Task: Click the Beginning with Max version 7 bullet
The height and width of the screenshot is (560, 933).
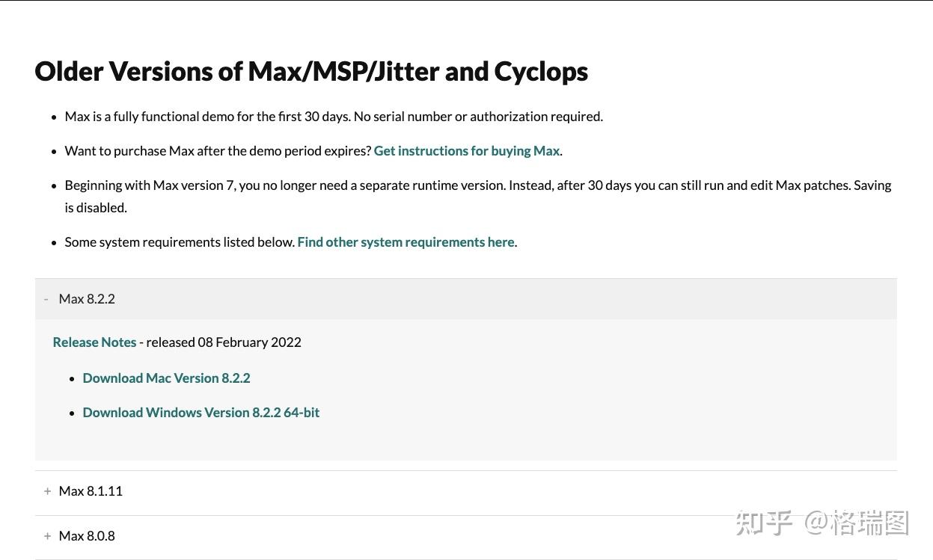Action: click(x=478, y=185)
